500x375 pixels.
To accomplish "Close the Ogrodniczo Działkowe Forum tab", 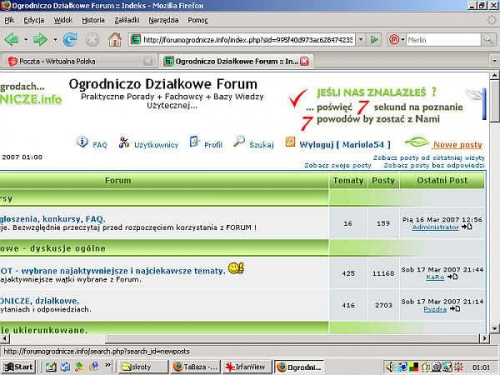I will [x=305, y=61].
